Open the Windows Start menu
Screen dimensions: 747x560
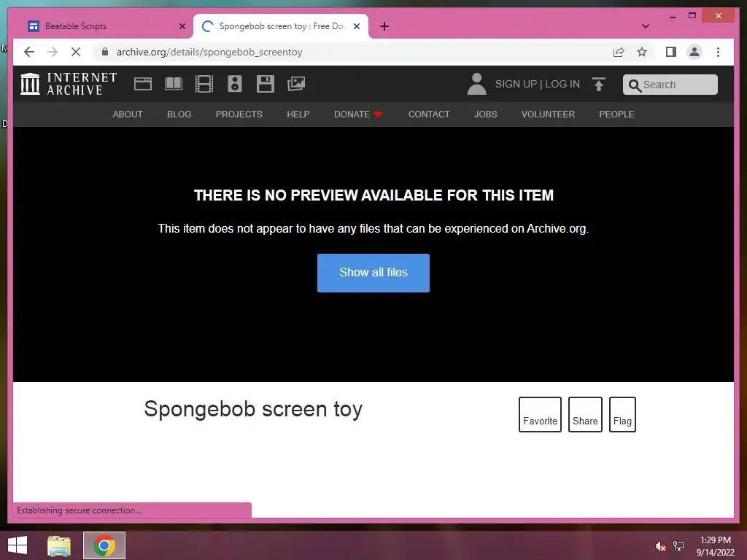pyautogui.click(x=18, y=545)
